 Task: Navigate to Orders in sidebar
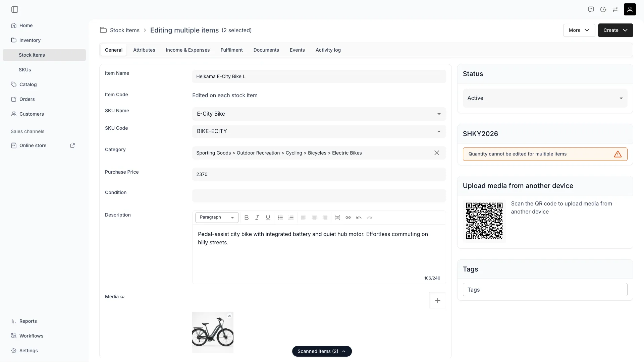pos(44,99)
